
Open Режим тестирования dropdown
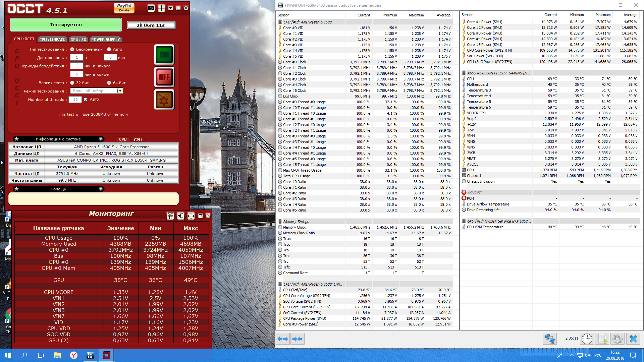click(x=120, y=91)
